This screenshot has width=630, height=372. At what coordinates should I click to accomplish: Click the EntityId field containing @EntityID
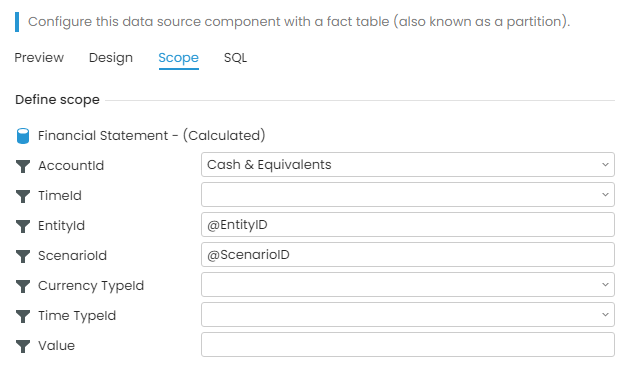coord(407,225)
